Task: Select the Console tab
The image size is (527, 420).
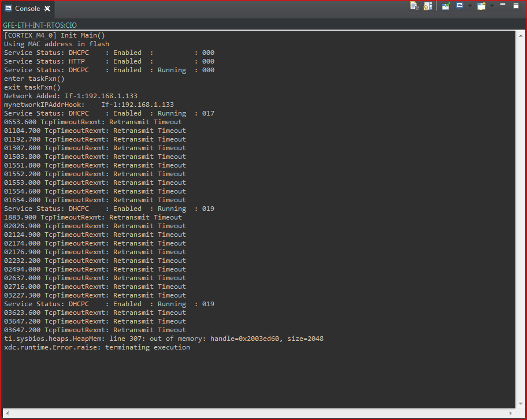Action: pos(28,9)
